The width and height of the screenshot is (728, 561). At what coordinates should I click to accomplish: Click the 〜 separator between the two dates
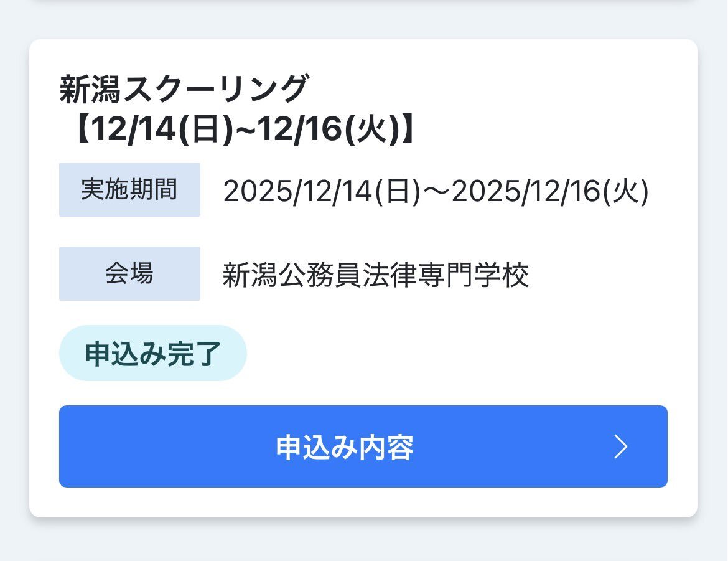(x=436, y=192)
